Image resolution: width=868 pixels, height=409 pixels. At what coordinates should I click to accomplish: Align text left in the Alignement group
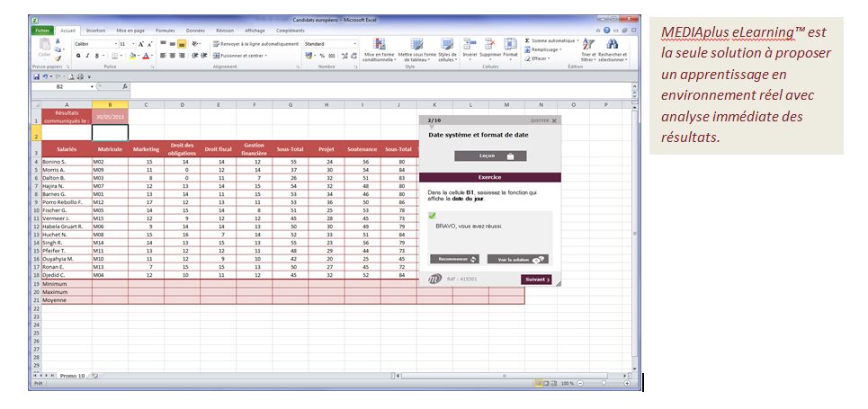pos(164,56)
